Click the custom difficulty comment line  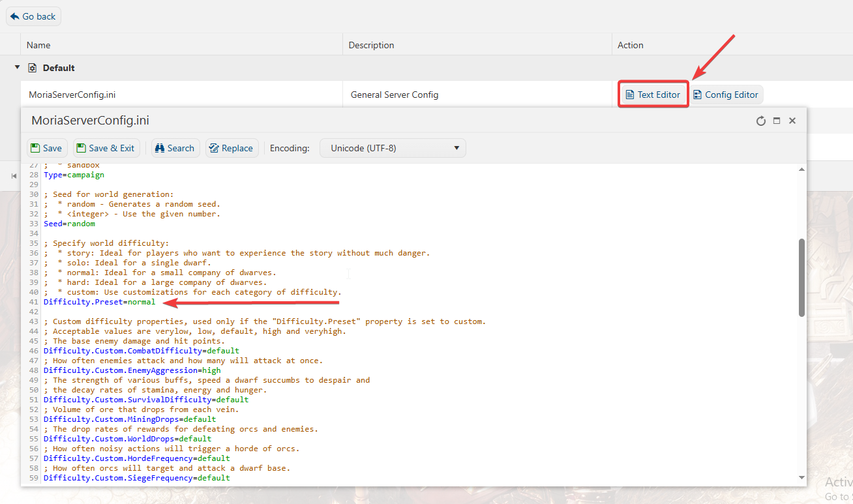click(x=192, y=292)
